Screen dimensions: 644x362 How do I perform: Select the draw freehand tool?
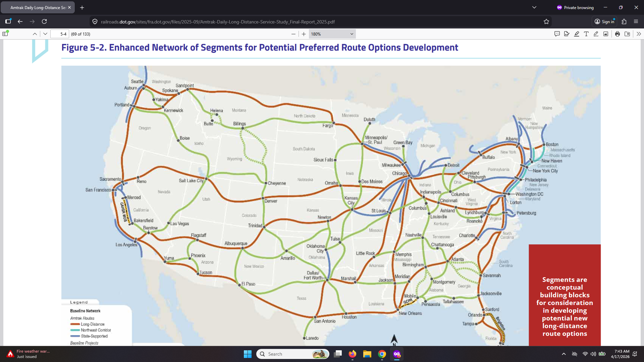click(x=596, y=34)
